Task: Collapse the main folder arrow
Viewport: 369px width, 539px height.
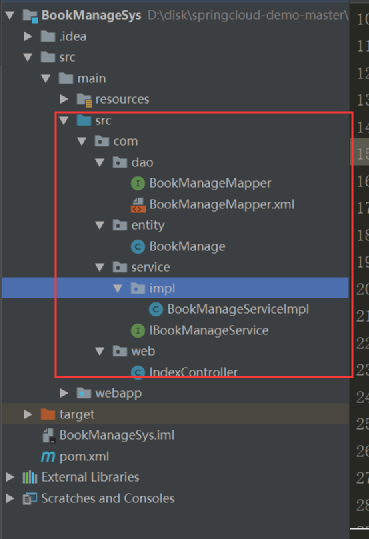Action: [x=46, y=78]
